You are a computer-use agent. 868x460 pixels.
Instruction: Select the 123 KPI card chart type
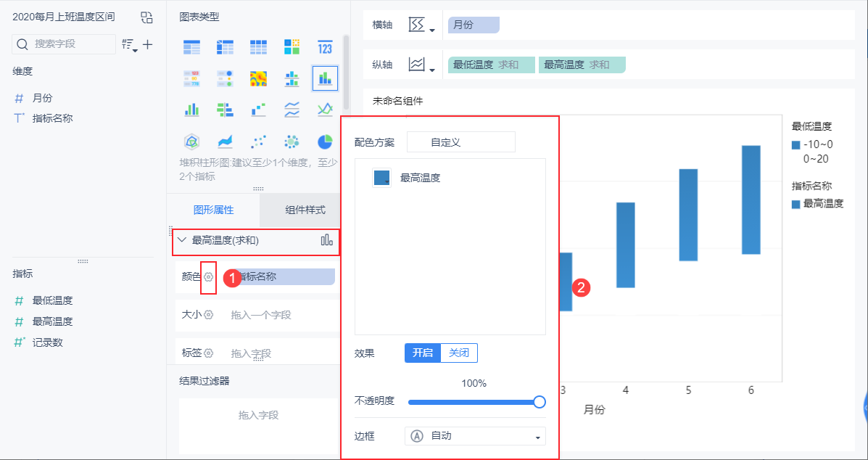click(x=325, y=47)
